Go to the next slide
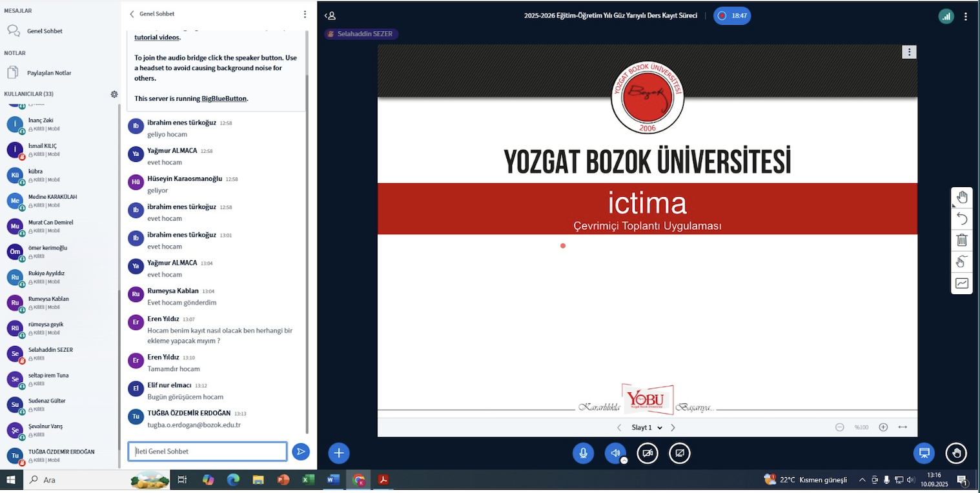Screen dimensions: 980x493 [x=673, y=427]
